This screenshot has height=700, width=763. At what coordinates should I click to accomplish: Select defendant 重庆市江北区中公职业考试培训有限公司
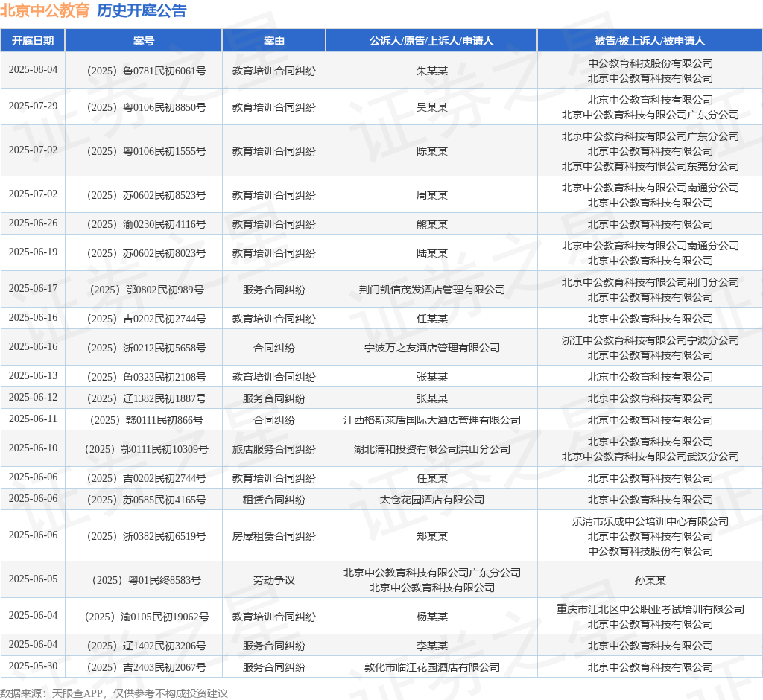pyautogui.click(x=650, y=609)
